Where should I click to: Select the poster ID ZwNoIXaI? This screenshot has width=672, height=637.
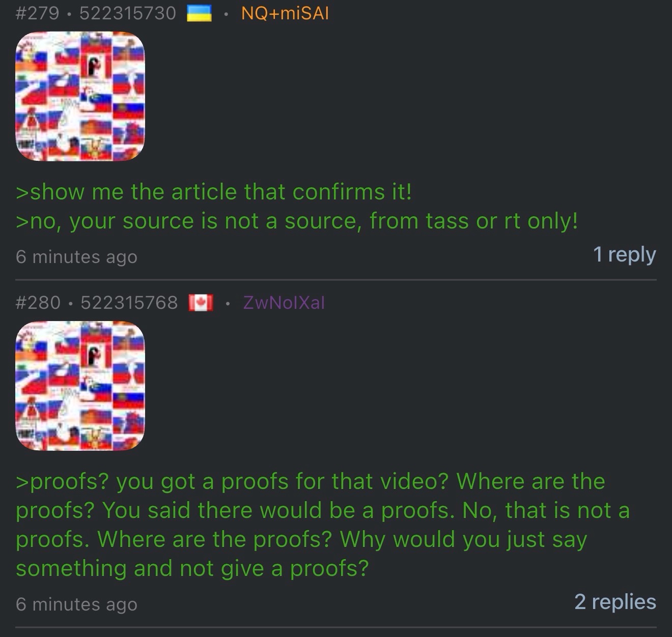click(284, 303)
